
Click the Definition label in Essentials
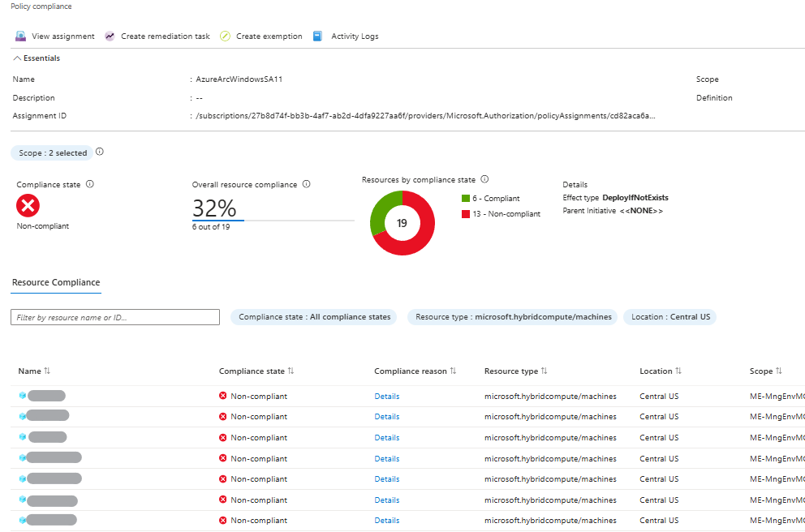tap(714, 97)
